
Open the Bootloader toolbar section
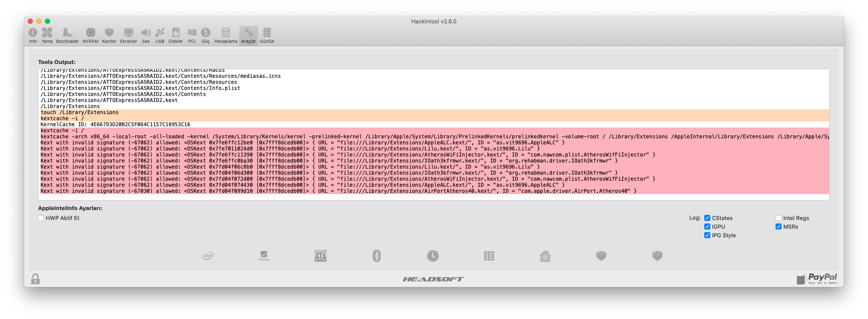pos(67,35)
